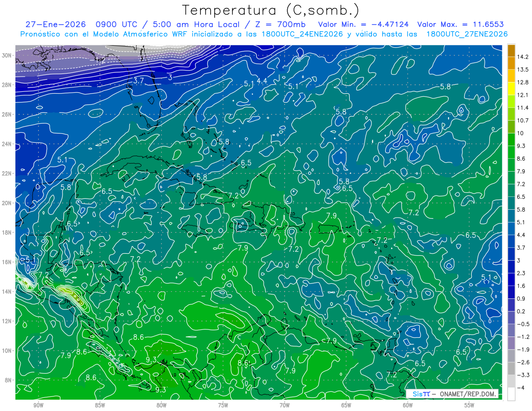Click initialization time "1800UTC_24ENE2026"
Viewport: 532px width, 411px height.
point(301,34)
